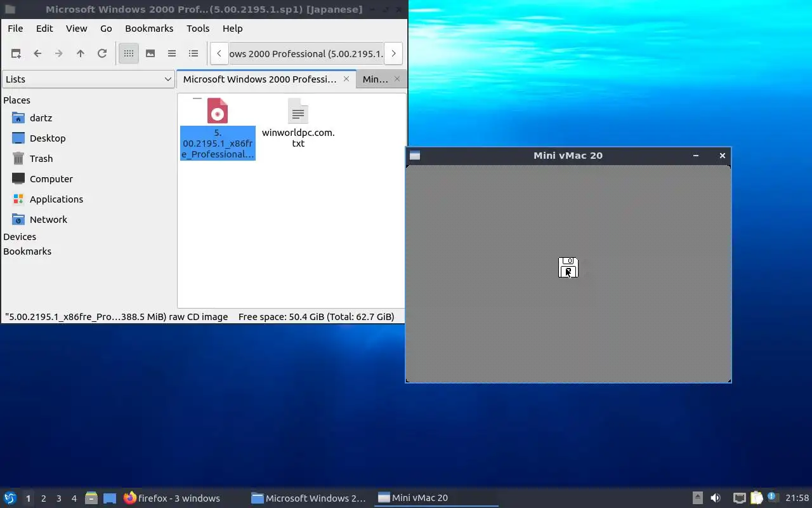Go forward to next folder
Image resolution: width=812 pixels, height=508 pixels.
point(59,53)
